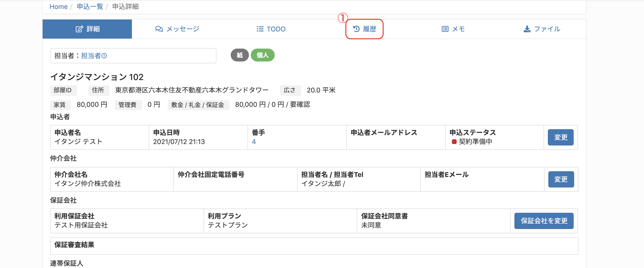Click the 申込者メールアドレス header cell
644x268 pixels.
tap(396, 137)
